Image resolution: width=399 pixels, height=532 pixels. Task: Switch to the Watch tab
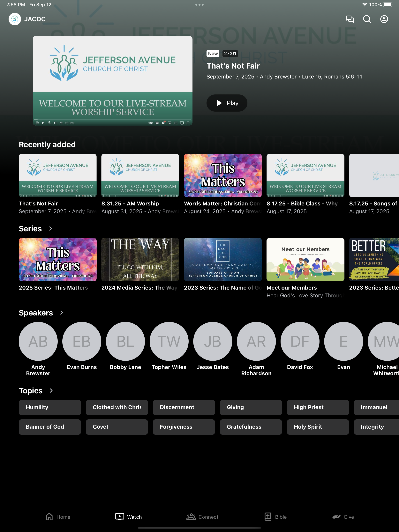[x=129, y=517]
